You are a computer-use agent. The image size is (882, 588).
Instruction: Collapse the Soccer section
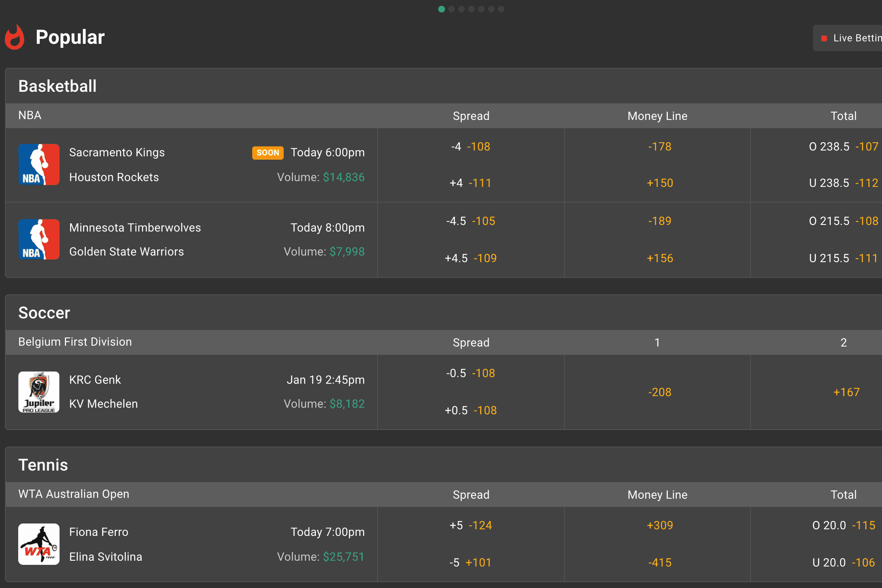point(44,313)
